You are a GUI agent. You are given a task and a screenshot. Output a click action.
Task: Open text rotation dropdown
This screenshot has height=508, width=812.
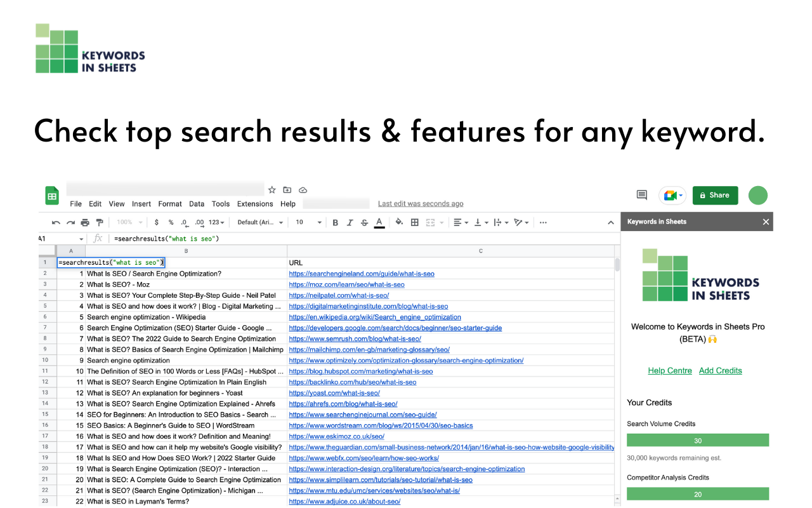[x=521, y=222]
